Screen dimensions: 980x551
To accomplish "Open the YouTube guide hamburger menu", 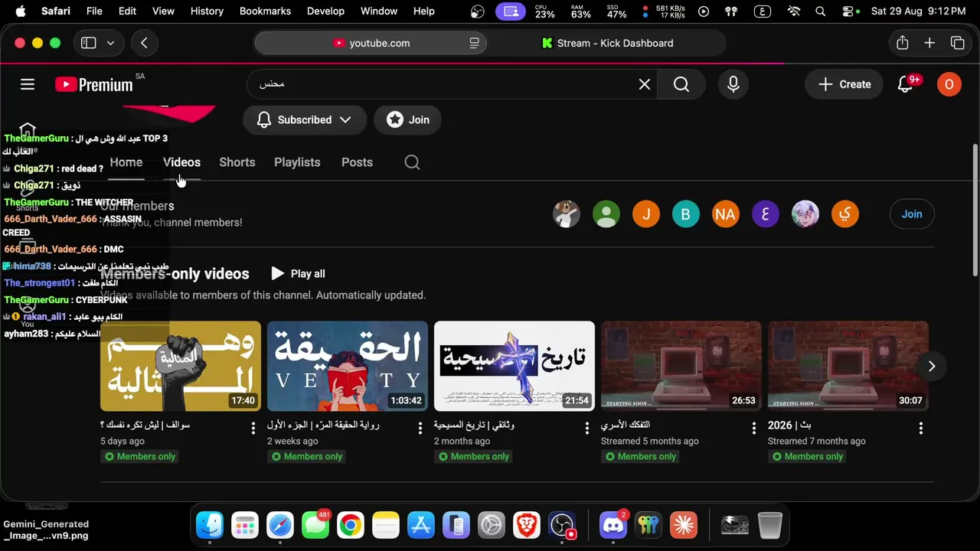I will point(28,84).
